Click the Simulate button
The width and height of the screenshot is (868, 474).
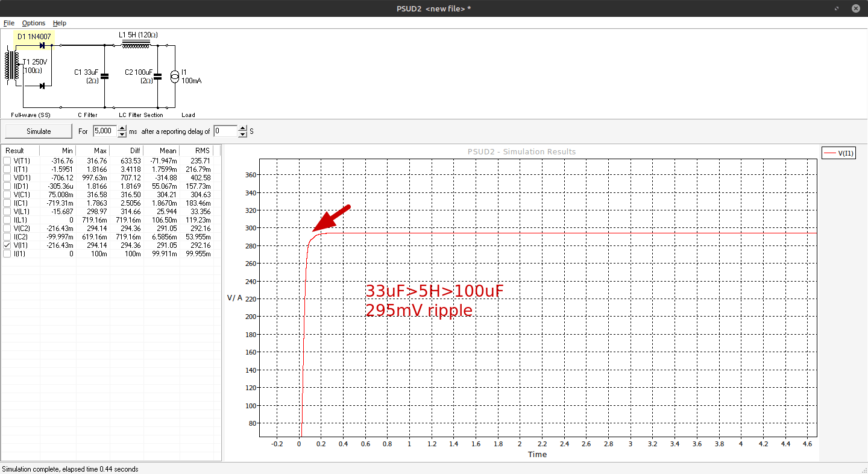coord(39,131)
